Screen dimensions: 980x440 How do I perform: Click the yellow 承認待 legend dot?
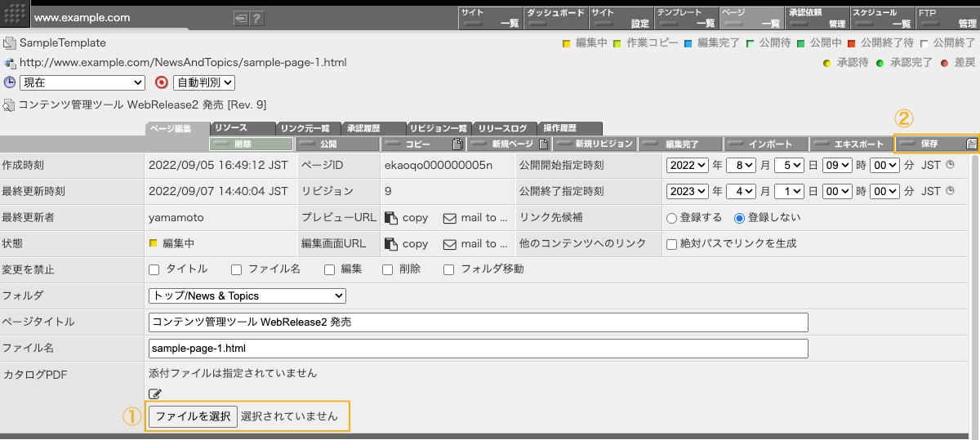826,63
